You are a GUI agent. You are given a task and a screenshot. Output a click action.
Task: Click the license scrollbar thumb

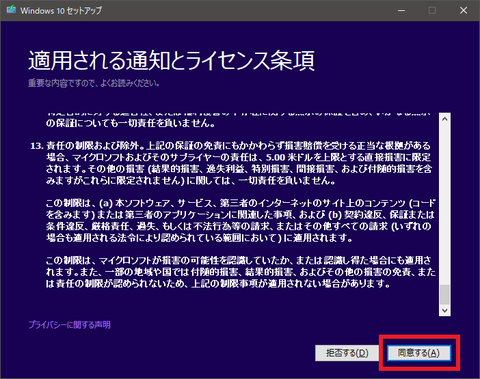(x=445, y=295)
